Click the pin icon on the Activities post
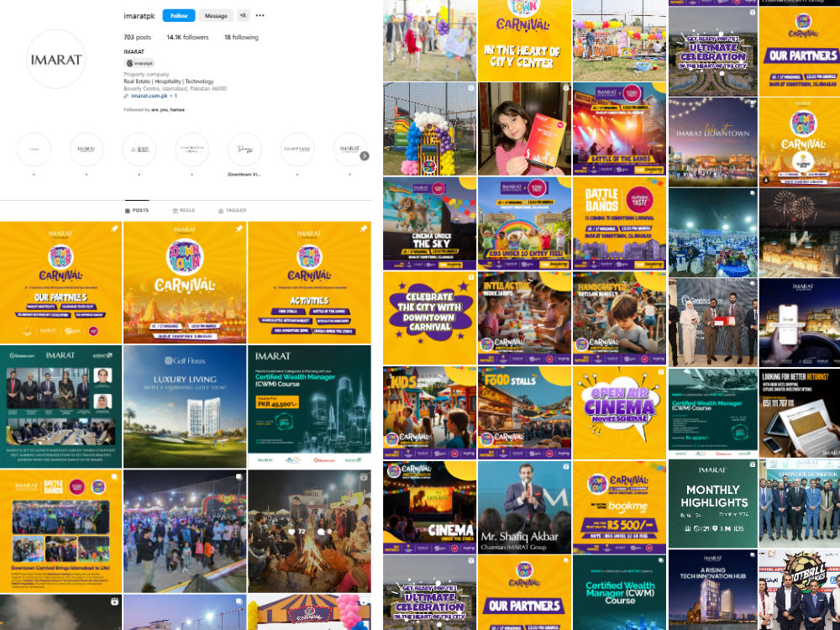The height and width of the screenshot is (630, 840). pos(363,228)
